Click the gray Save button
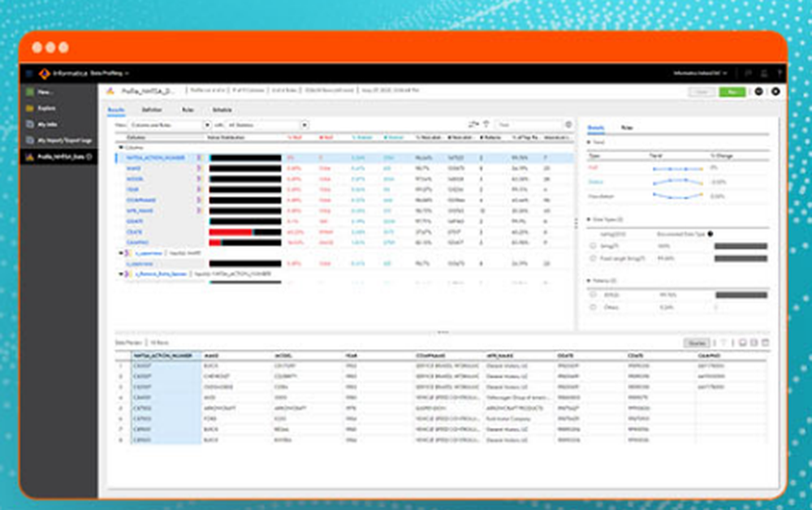 702,92
